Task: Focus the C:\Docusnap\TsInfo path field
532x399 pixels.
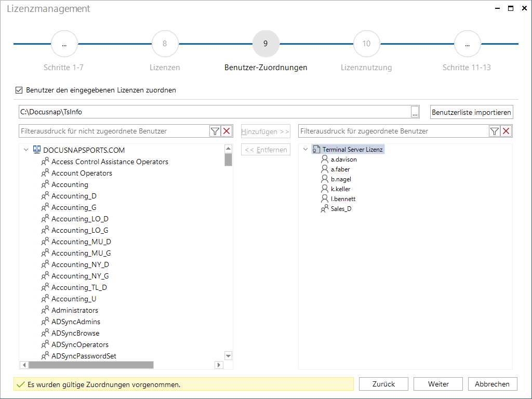Action: point(215,112)
